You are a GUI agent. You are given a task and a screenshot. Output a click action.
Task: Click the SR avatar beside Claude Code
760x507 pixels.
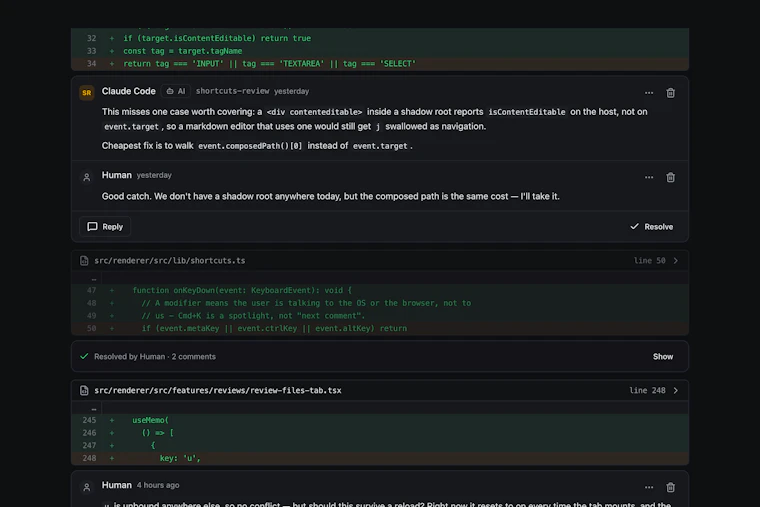coord(87,93)
